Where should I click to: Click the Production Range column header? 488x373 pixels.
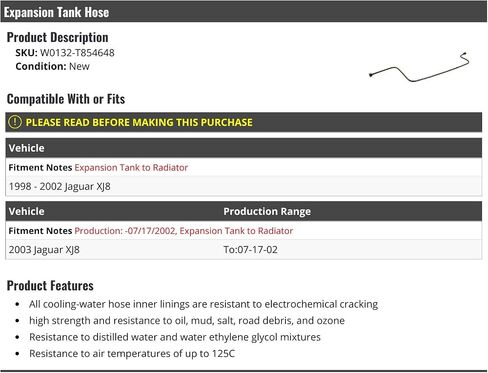(267, 211)
